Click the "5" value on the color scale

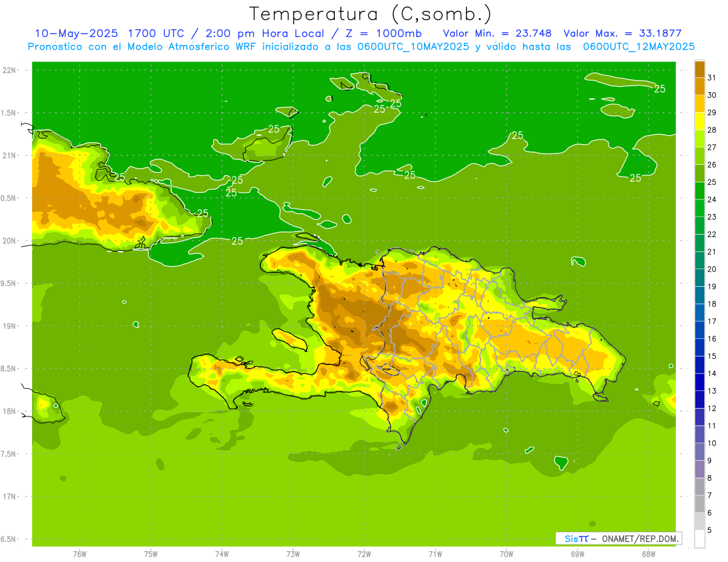(x=710, y=530)
